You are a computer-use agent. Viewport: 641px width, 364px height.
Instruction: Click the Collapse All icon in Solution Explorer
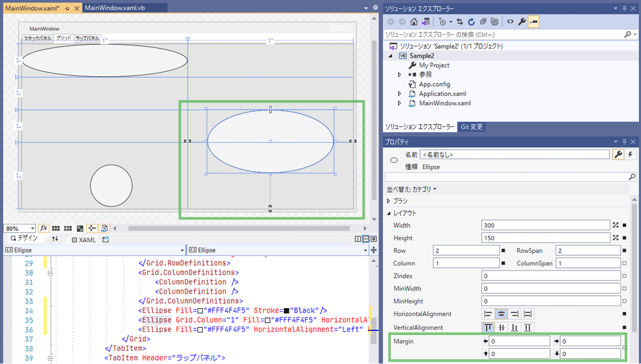tap(484, 22)
